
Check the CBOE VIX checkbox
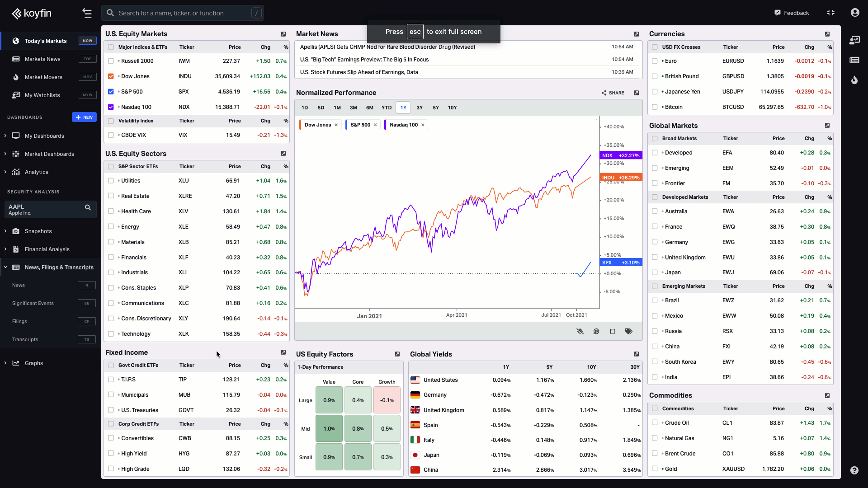[111, 135]
